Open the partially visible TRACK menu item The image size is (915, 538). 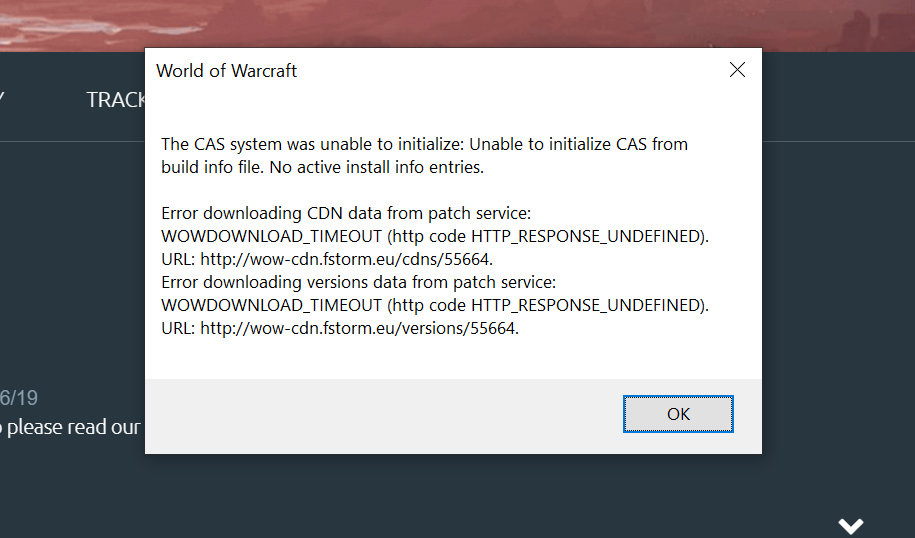pyautogui.click(x=116, y=100)
